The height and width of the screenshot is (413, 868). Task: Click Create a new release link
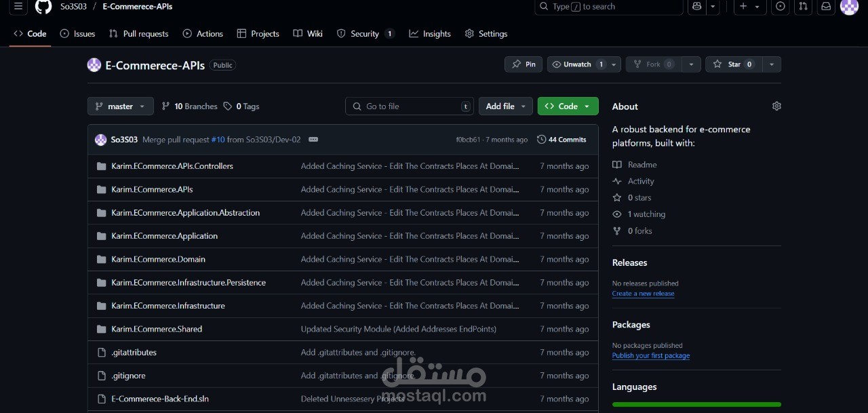(643, 294)
